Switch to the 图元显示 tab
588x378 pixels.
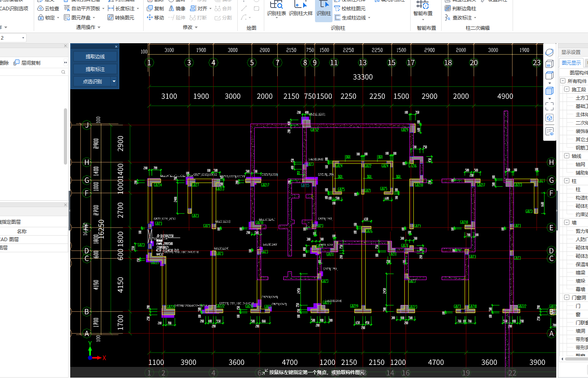coord(571,63)
